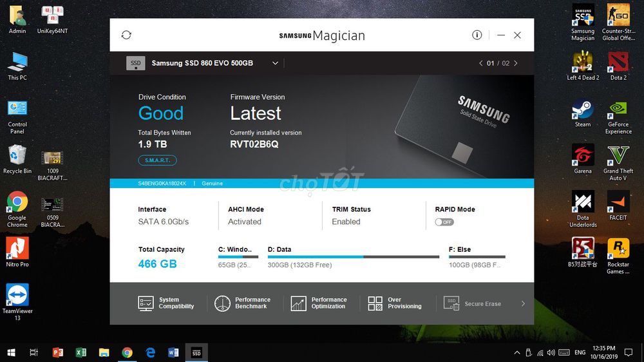The height and width of the screenshot is (362, 644).
Task: Open FACEIT desktop icon
Action: 618,205
